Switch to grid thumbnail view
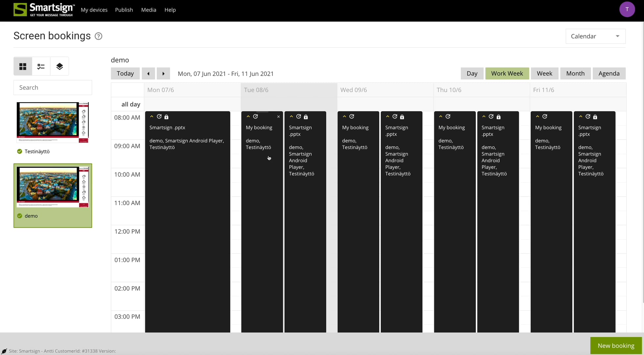The height and width of the screenshot is (355, 644). [23, 66]
